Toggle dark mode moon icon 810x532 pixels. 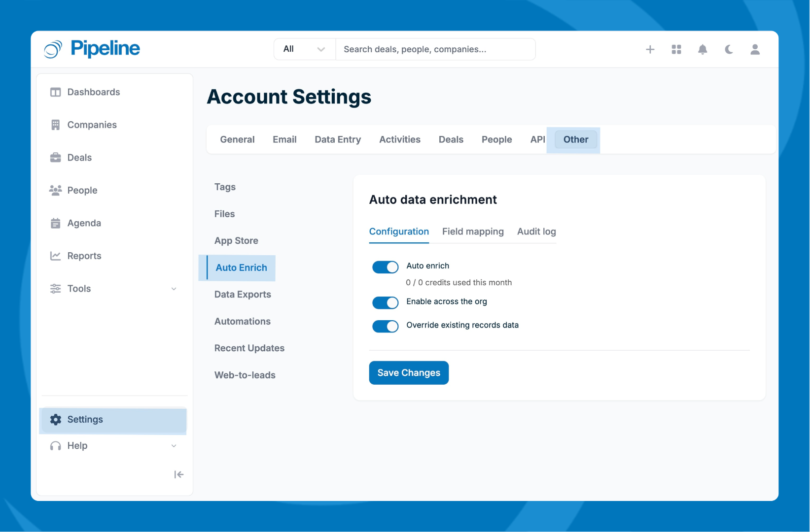click(x=728, y=49)
